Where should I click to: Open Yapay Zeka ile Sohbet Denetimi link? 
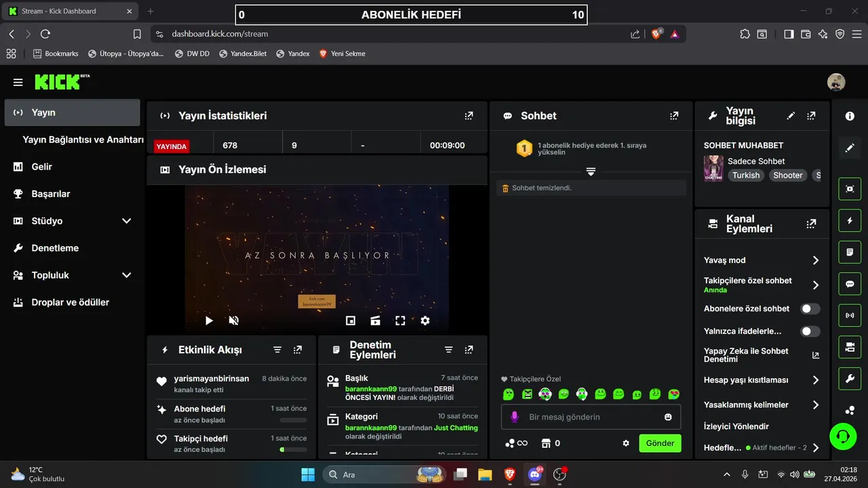click(816, 355)
